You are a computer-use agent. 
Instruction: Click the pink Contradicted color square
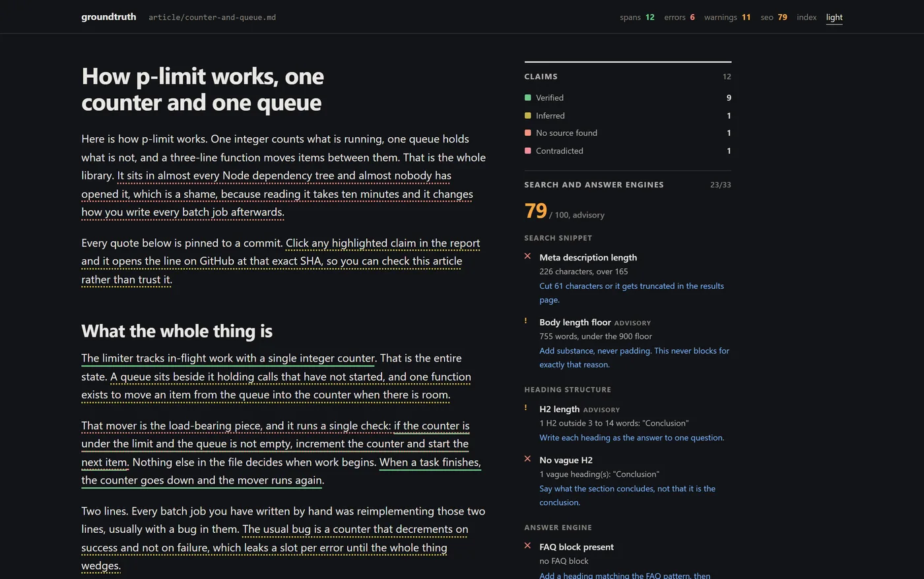pos(528,150)
